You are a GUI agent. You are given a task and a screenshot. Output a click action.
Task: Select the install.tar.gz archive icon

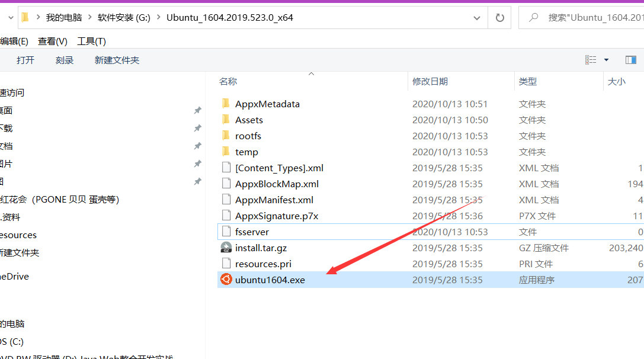click(x=226, y=247)
